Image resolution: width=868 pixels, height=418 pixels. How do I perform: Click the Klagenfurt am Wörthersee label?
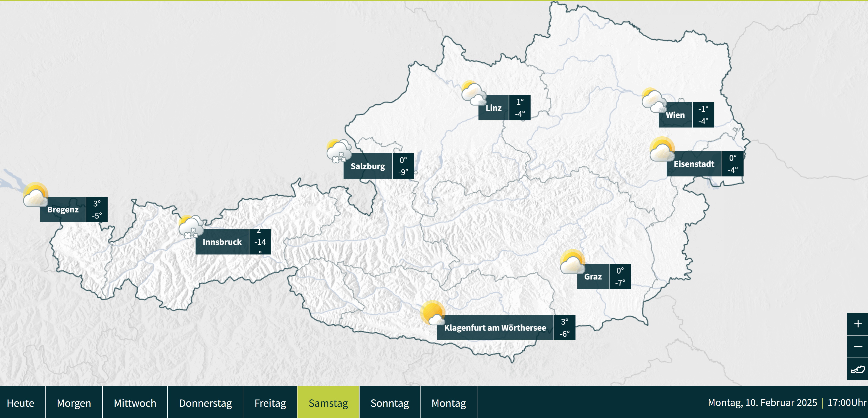(x=495, y=328)
